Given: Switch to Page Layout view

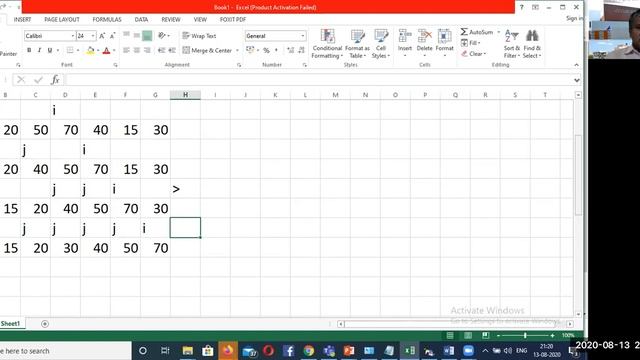Looking at the screenshot, I should pyautogui.click(x=468, y=336).
